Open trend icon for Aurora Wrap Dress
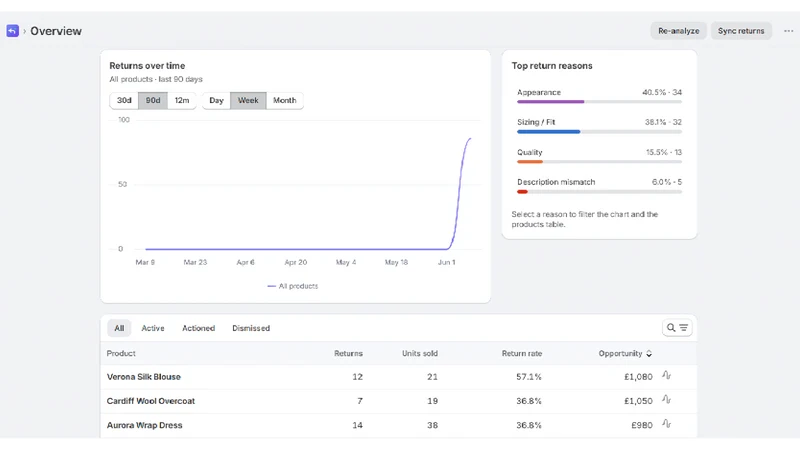This screenshot has height=450, width=800. click(666, 424)
